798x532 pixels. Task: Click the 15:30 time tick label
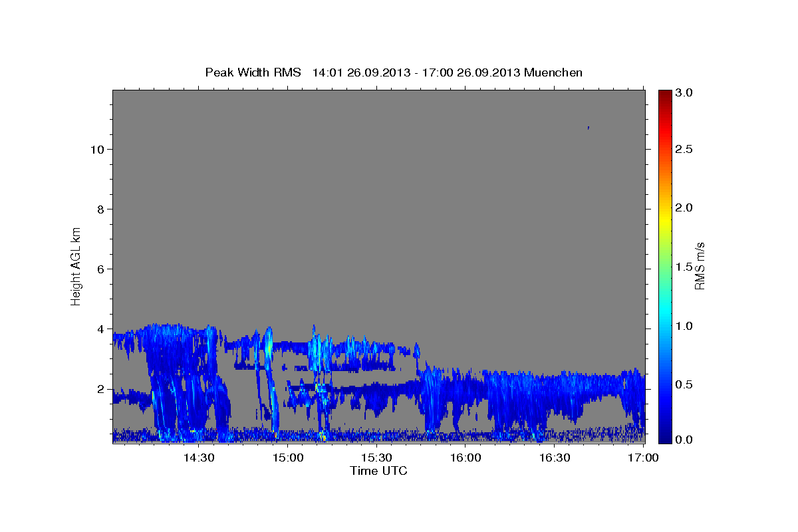point(376,458)
